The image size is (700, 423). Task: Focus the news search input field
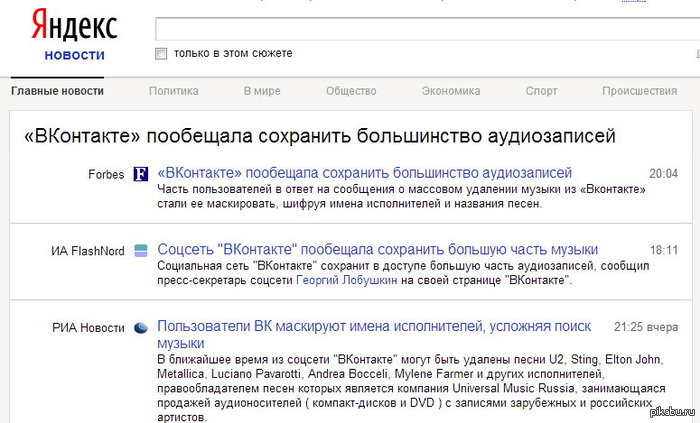pyautogui.click(x=420, y=27)
